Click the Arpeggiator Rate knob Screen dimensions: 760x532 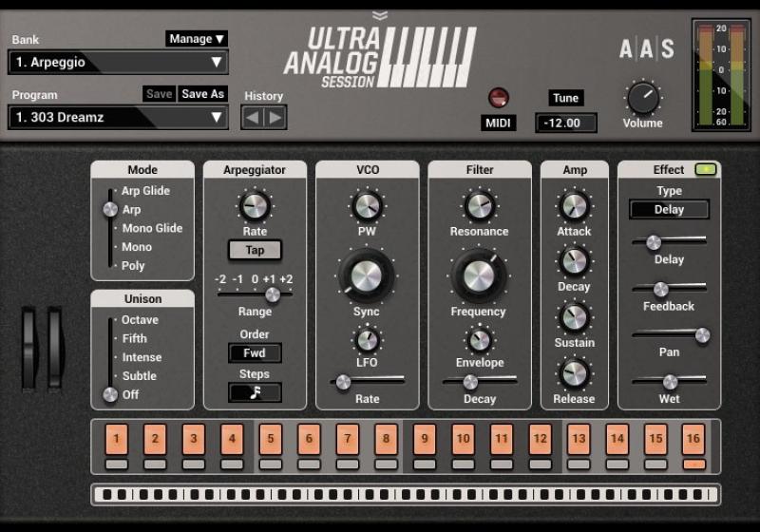255,206
